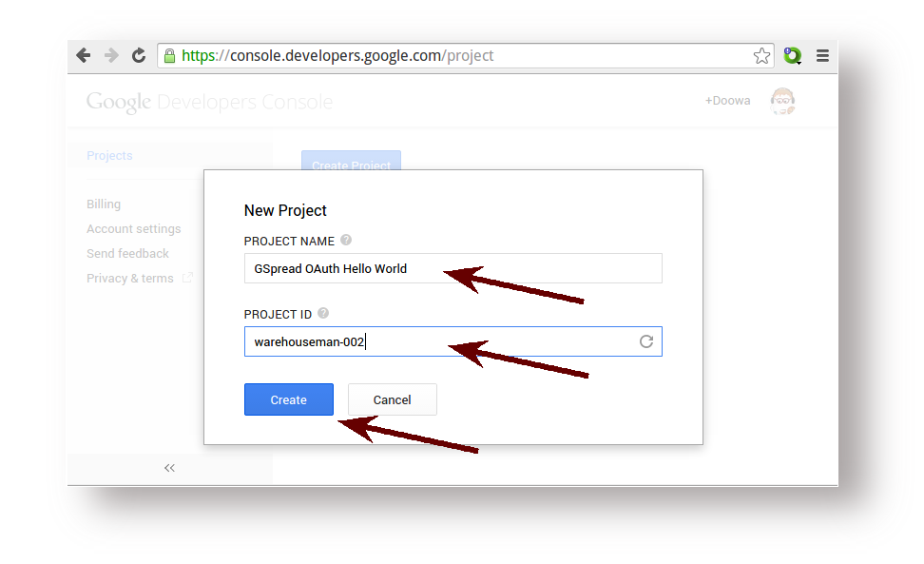Click the address bar URL
Image resolution: width=924 pixels, height=564 pixels.
click(x=337, y=55)
